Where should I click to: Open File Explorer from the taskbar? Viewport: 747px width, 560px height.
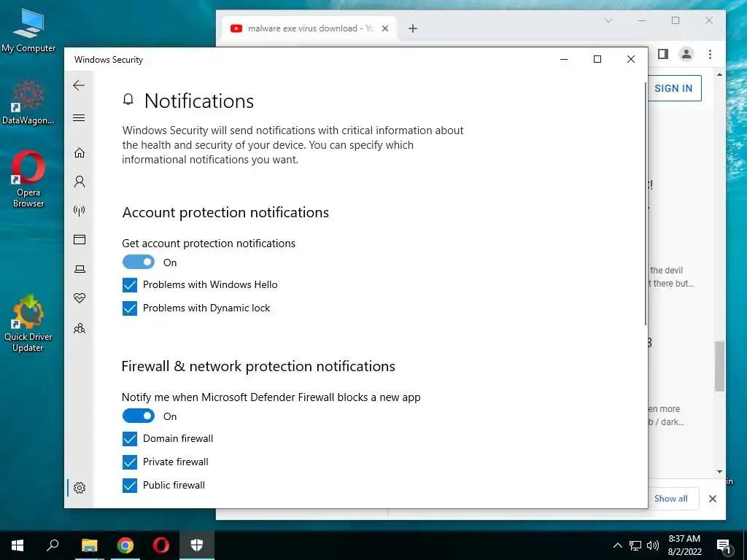[89, 545]
